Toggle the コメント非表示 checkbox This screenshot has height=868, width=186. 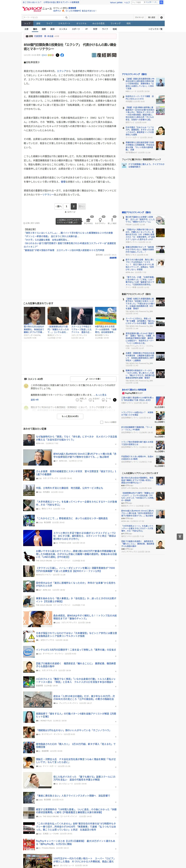point(102,422)
